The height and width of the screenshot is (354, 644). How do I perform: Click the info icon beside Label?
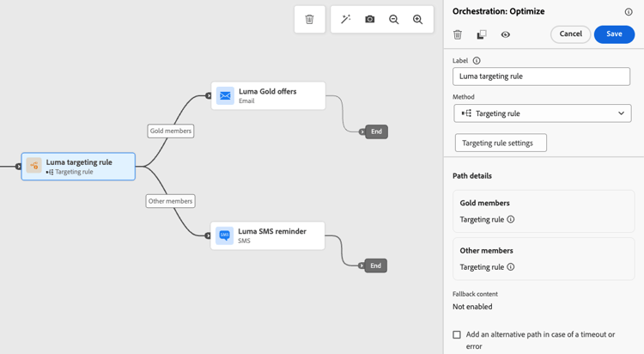[477, 61]
